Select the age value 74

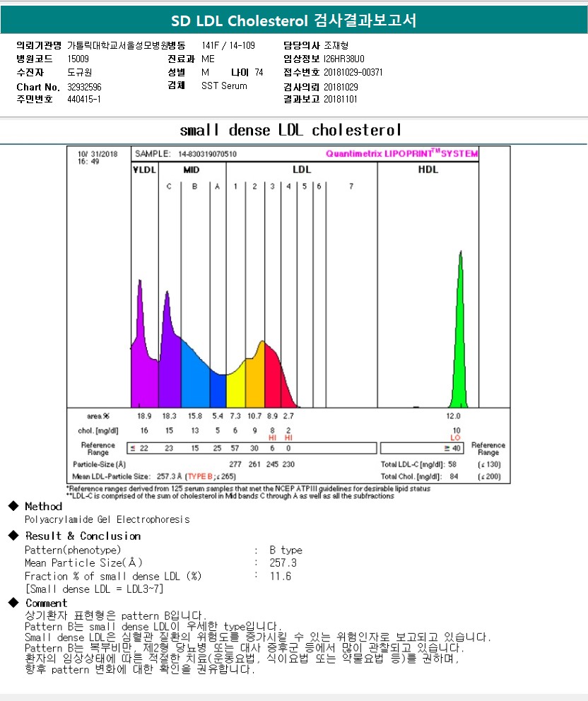click(x=259, y=72)
